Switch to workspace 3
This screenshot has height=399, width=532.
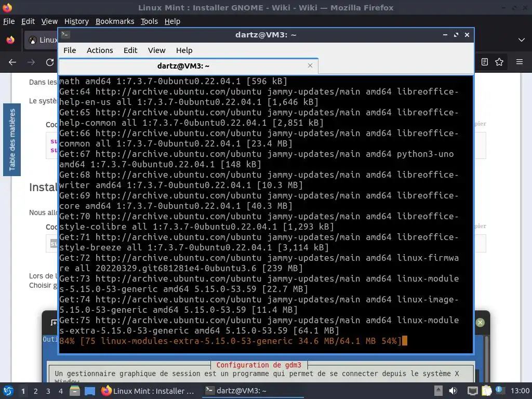point(48,391)
